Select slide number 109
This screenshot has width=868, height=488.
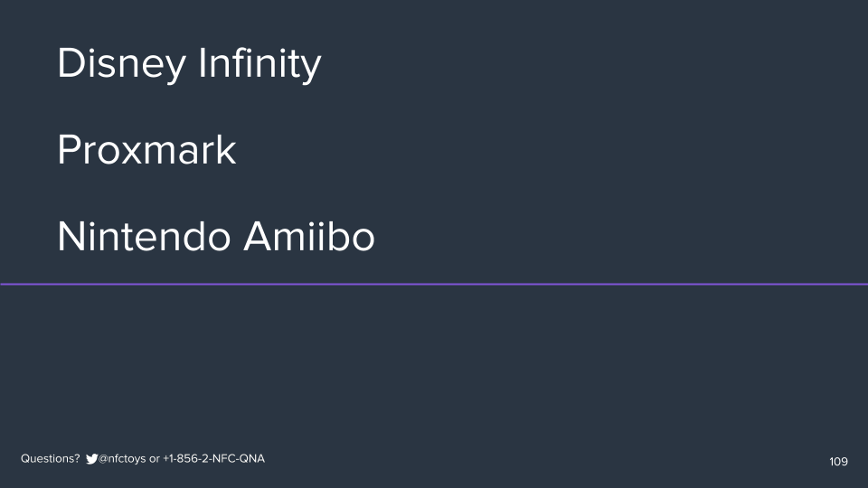[838, 462]
